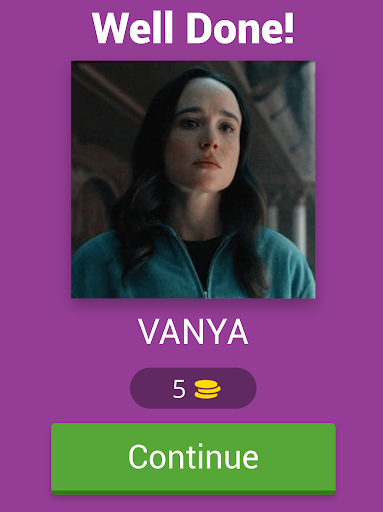Click the dark purple coin reward pill
The image size is (383, 512).
(193, 388)
